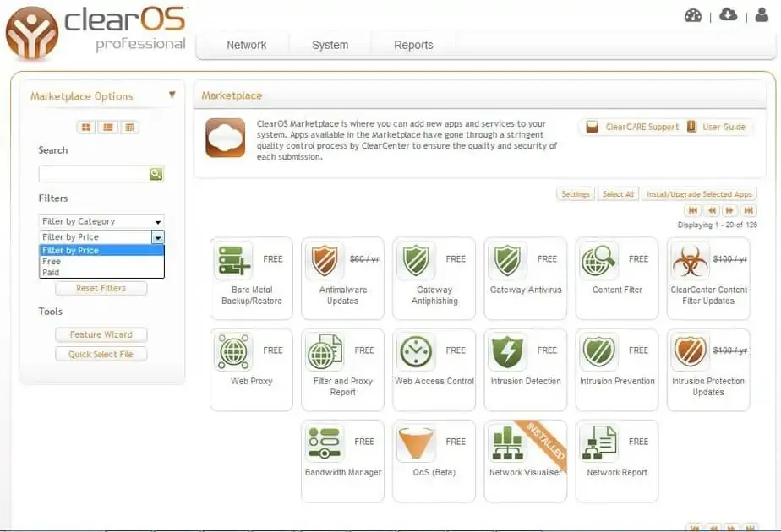Switch to tile view layout

pos(86,128)
